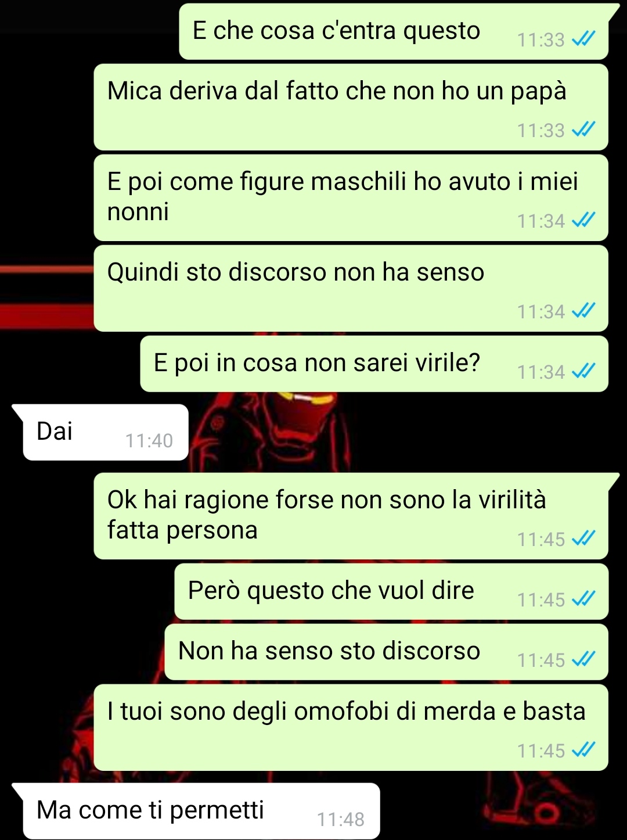Select 'E che cosa c'entra questo' bubble
The width and height of the screenshot is (627, 840).
tap(394, 31)
